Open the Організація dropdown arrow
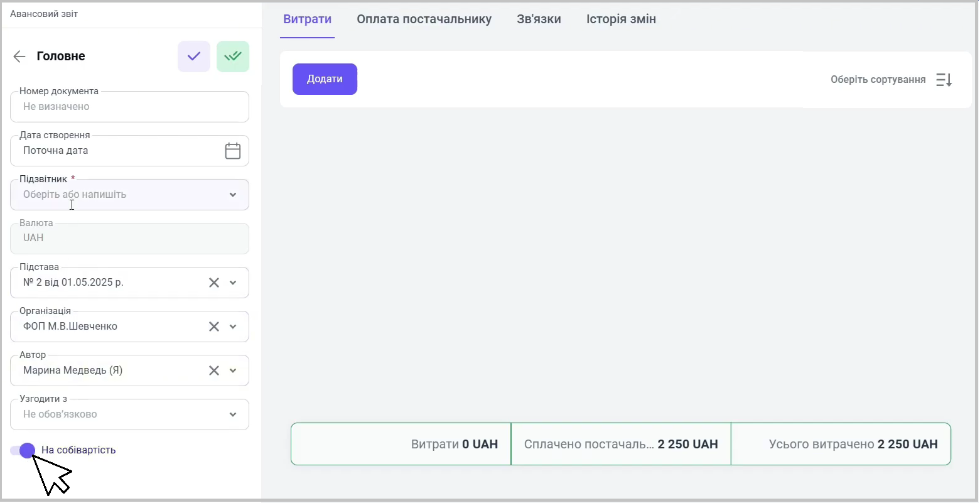Viewport: 980px width, 503px height. coord(233,327)
